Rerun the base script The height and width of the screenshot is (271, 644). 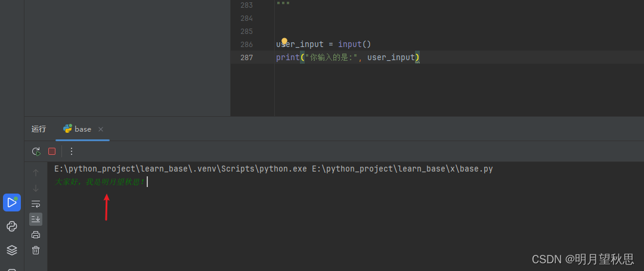[x=36, y=151]
